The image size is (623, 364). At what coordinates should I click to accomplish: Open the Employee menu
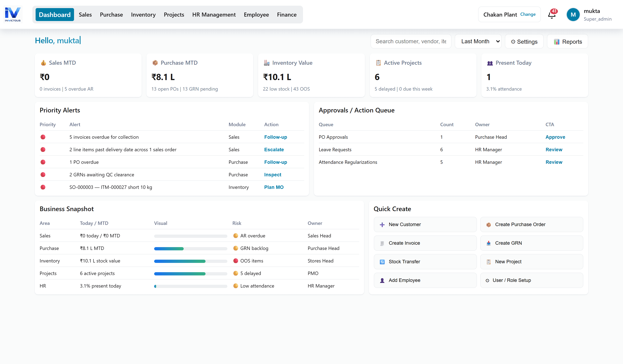pyautogui.click(x=256, y=15)
